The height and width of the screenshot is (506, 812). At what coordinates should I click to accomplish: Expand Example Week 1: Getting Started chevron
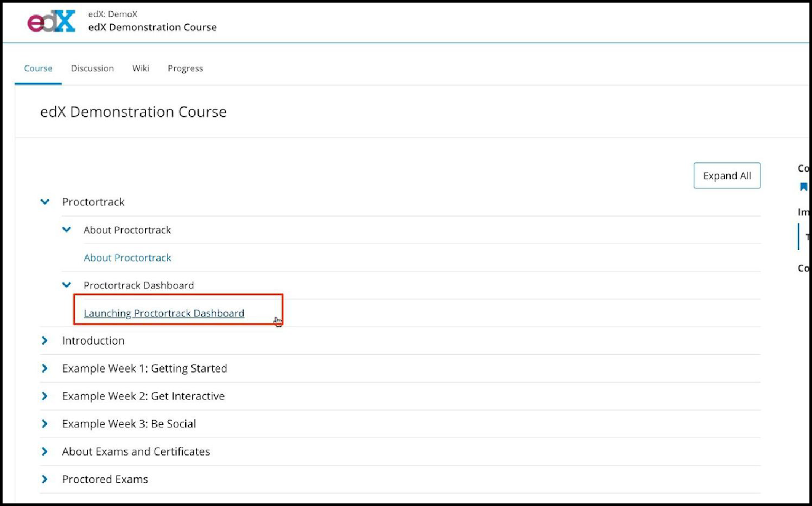click(x=45, y=368)
